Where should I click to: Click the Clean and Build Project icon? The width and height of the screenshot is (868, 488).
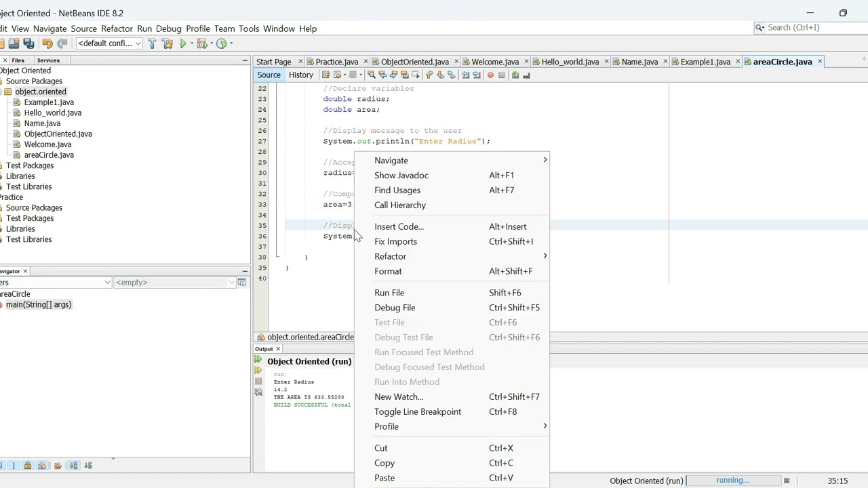click(167, 43)
